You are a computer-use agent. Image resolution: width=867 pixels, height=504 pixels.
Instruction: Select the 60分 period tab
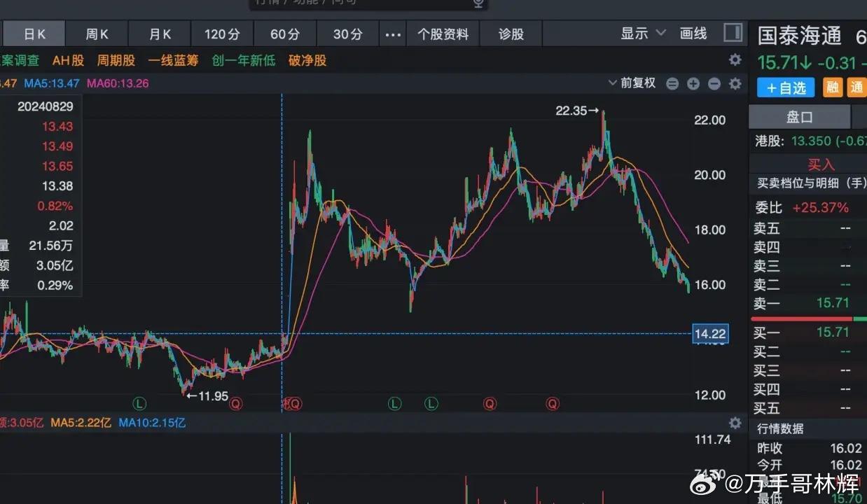[x=285, y=34]
